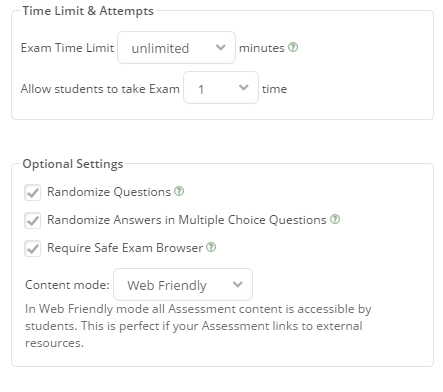Open the exam attempts count dropdown
Image resolution: width=443 pixels, height=392 pixels.
click(221, 88)
